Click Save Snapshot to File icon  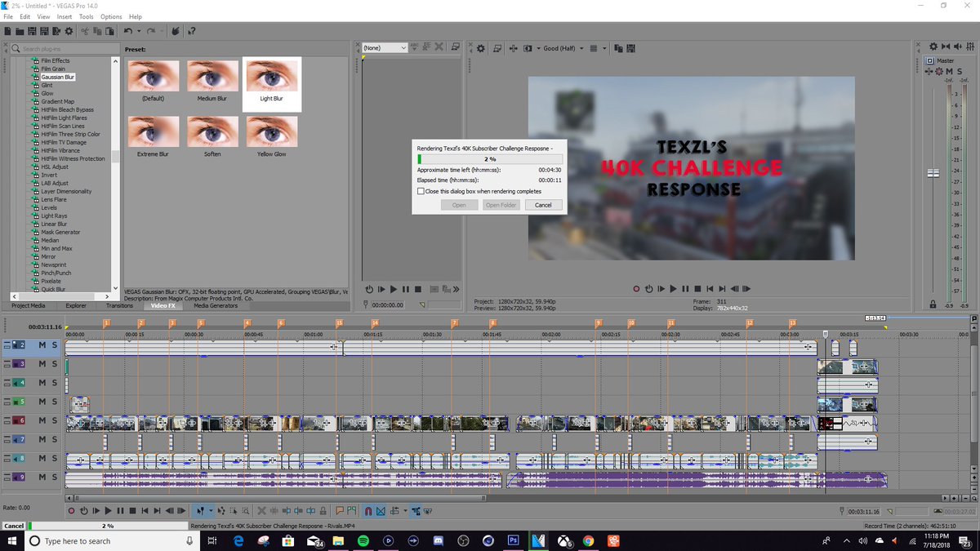pyautogui.click(x=630, y=48)
